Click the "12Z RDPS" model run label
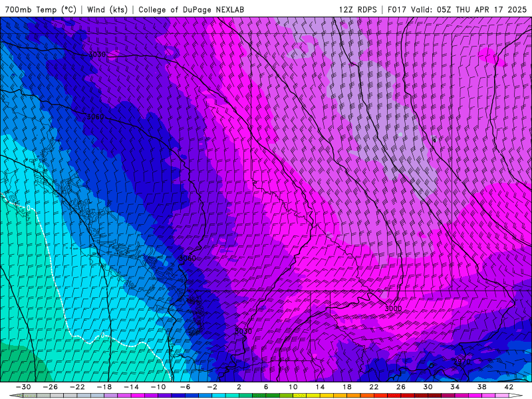This screenshot has height=399, width=532. tap(358, 9)
